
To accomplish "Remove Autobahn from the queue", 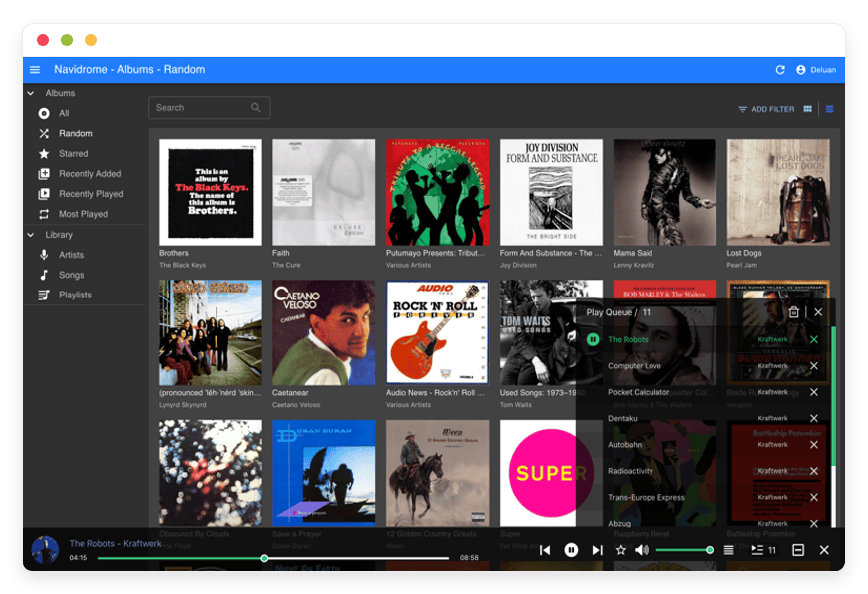I will pos(814,445).
